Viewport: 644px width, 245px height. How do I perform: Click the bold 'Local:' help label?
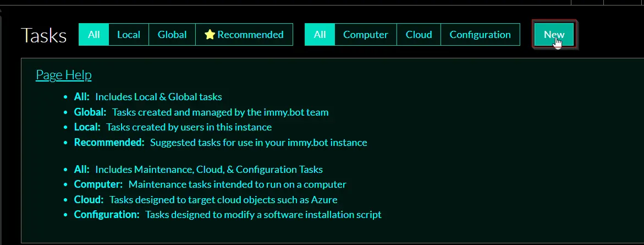pyautogui.click(x=87, y=127)
